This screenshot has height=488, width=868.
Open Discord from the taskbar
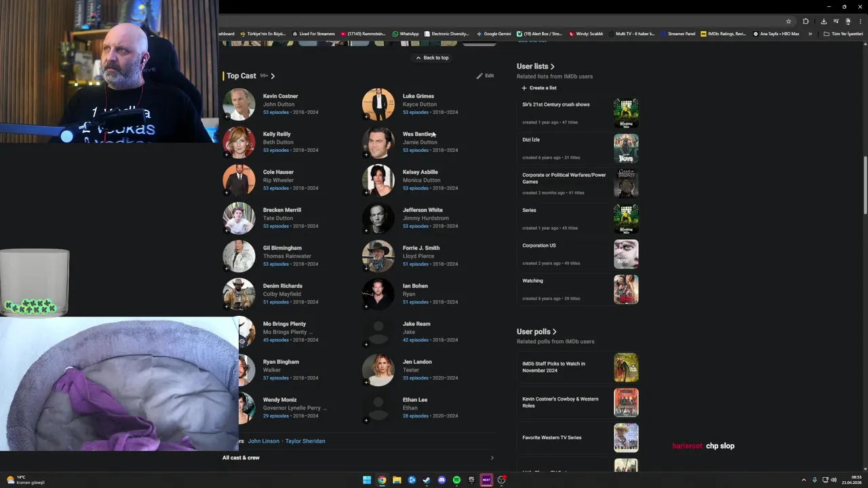click(x=441, y=480)
